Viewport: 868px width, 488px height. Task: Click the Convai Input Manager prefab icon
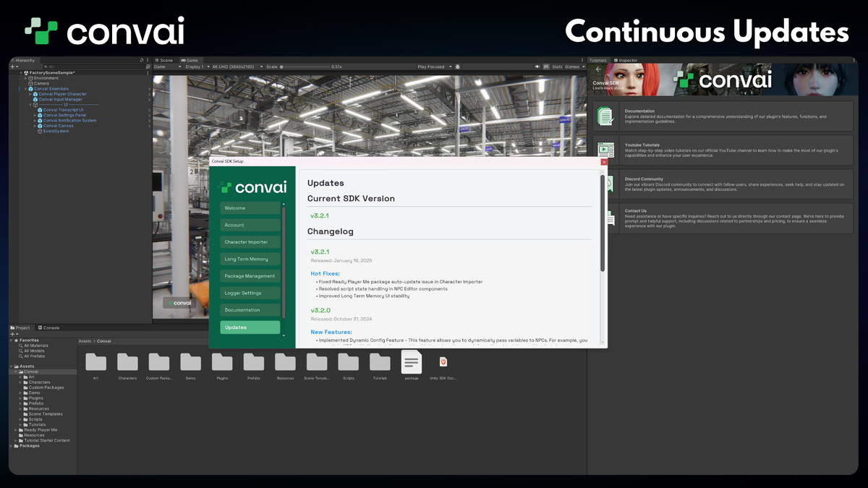pyautogui.click(x=35, y=99)
